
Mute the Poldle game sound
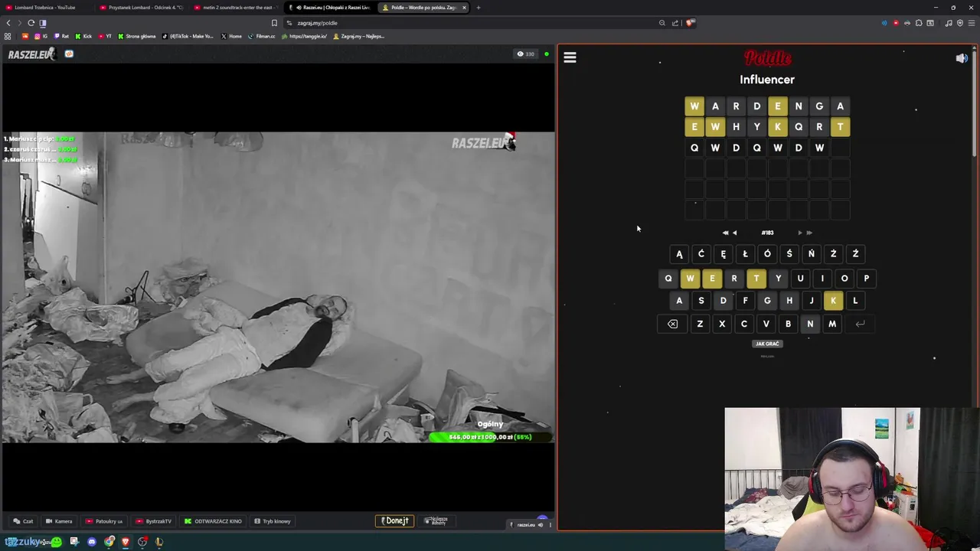pos(962,58)
